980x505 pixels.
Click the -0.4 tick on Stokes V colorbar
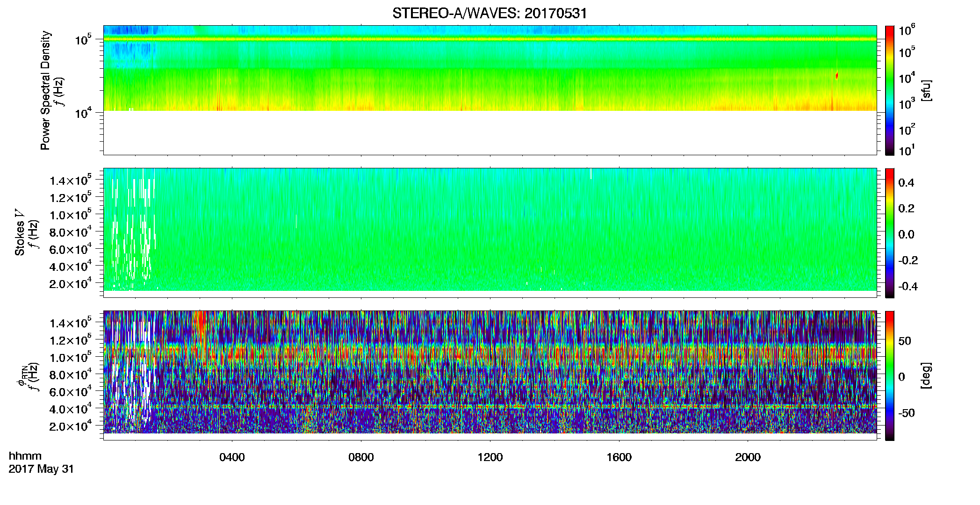click(908, 286)
